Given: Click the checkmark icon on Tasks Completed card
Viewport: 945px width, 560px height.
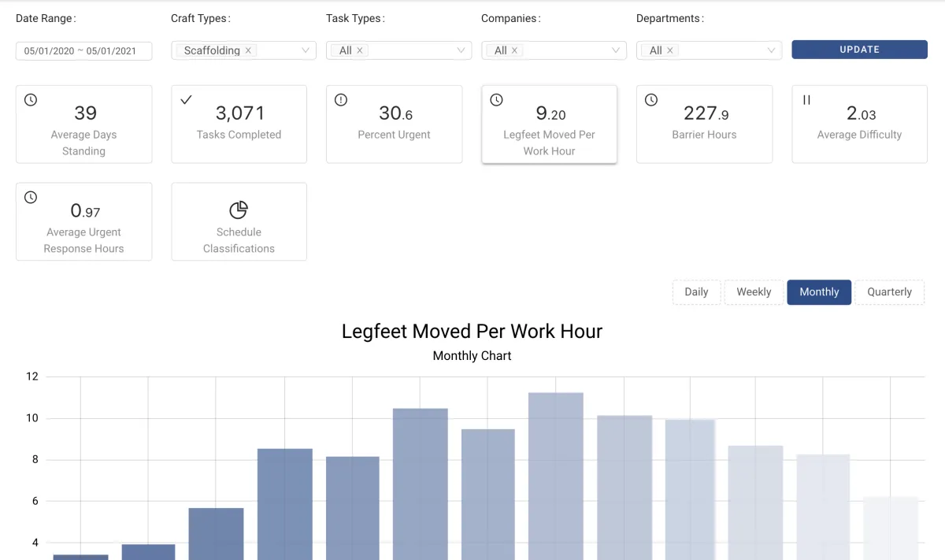Looking at the screenshot, I should point(185,100).
